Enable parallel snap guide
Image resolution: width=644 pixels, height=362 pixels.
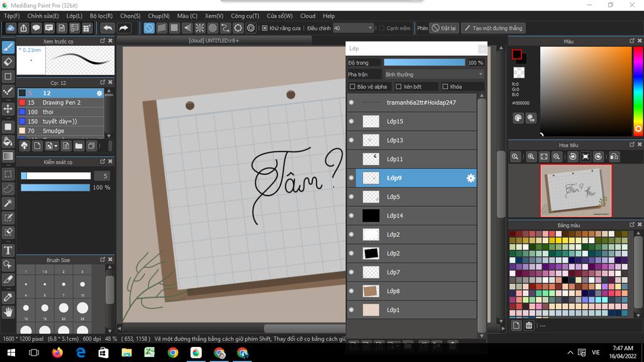click(x=162, y=28)
